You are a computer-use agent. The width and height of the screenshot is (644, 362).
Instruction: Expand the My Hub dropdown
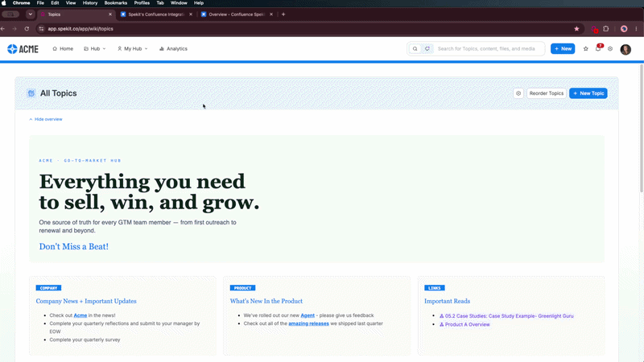[132, 48]
